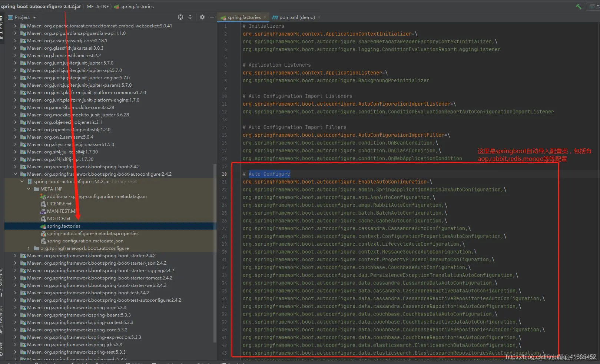The width and height of the screenshot is (600, 364).
Task: Collapse Maven spring-boot-autoconfigure:2.4.2 library node
Action: click(x=15, y=174)
